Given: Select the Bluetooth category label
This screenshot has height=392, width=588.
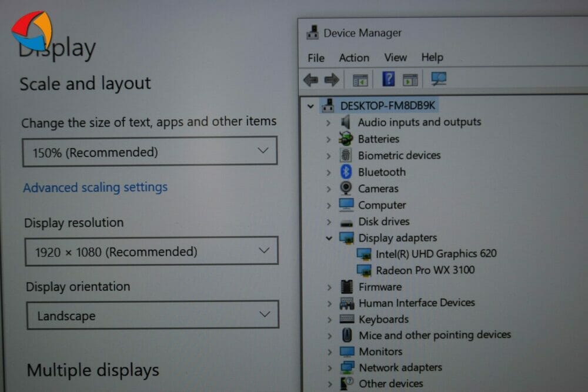Looking at the screenshot, I should point(382,172).
